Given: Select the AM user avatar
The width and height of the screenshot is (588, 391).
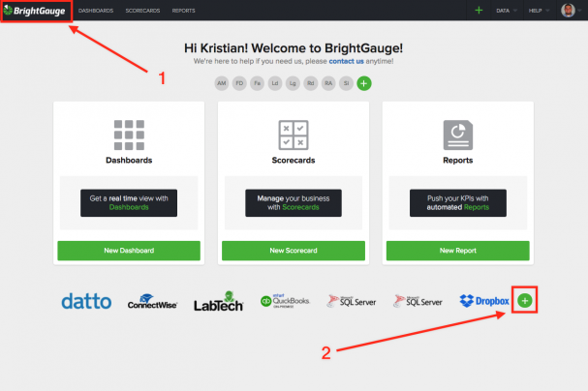Looking at the screenshot, I should tap(222, 84).
